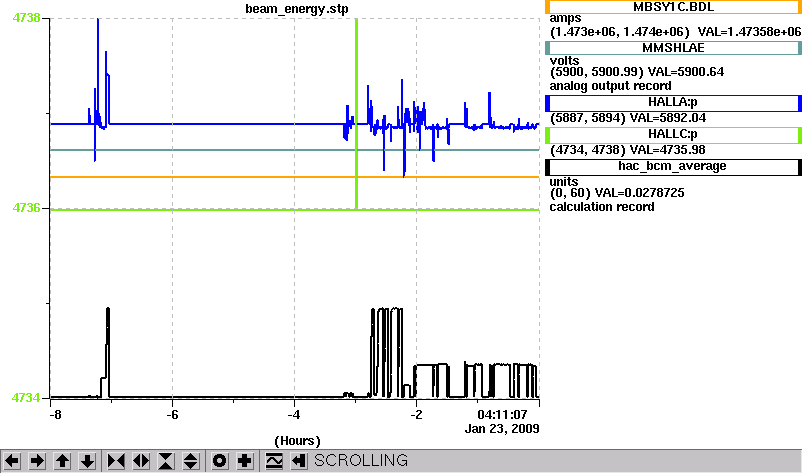Screen dimensions: 802x473
Task: Select the hac_bcm_average curve legend button
Action: point(673,167)
